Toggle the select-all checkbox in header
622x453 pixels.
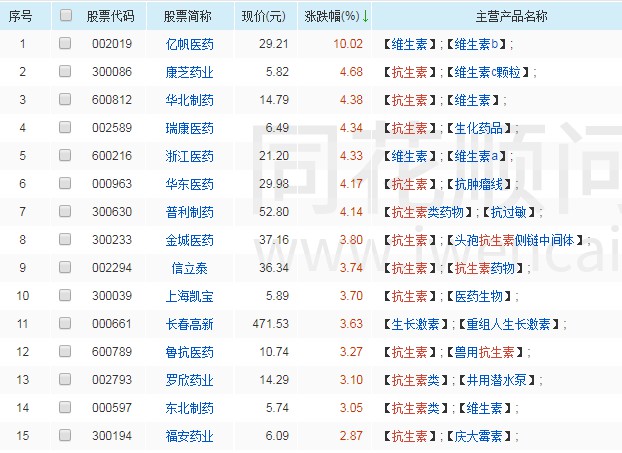pyautogui.click(x=65, y=15)
